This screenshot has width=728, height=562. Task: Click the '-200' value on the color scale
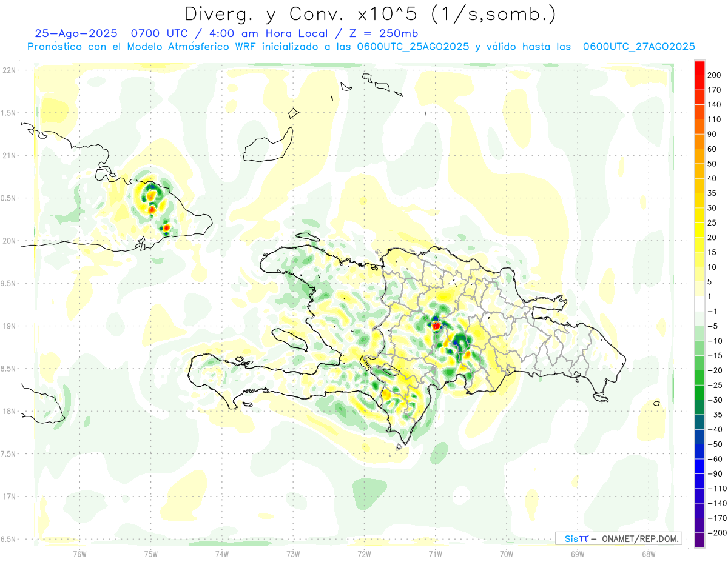coord(716,532)
